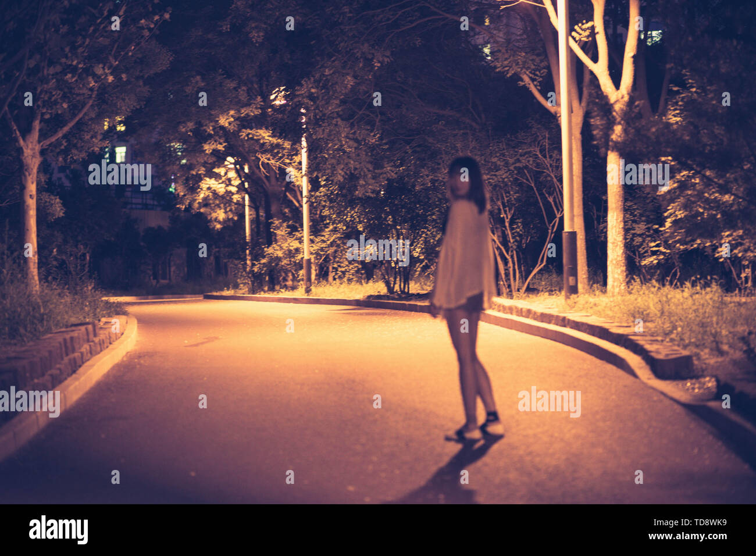Open the www.alamy.com link
The width and height of the screenshot is (756, 556).
[x=687, y=536]
